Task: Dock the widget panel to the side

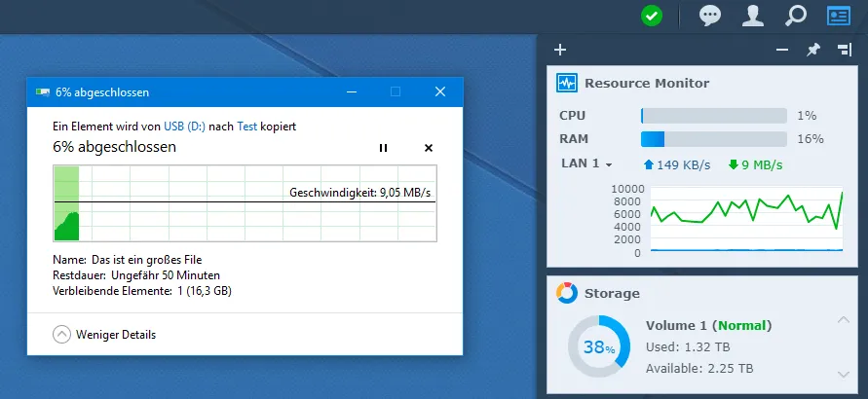Action: [845, 50]
